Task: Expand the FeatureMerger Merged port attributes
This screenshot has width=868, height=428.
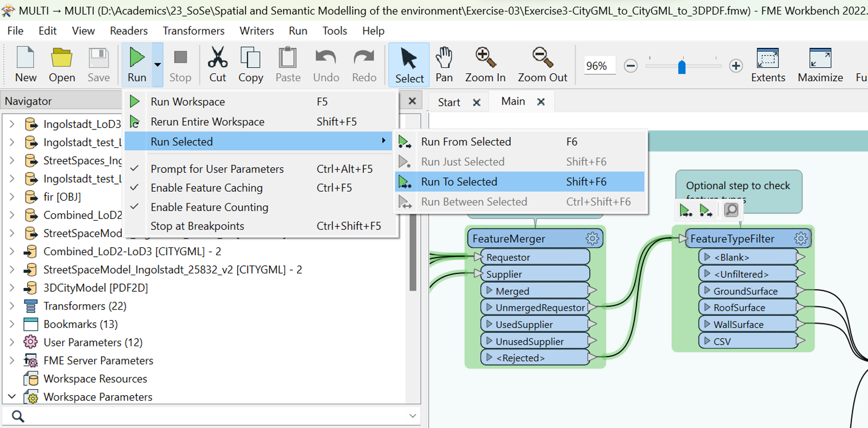Action: pyautogui.click(x=489, y=291)
